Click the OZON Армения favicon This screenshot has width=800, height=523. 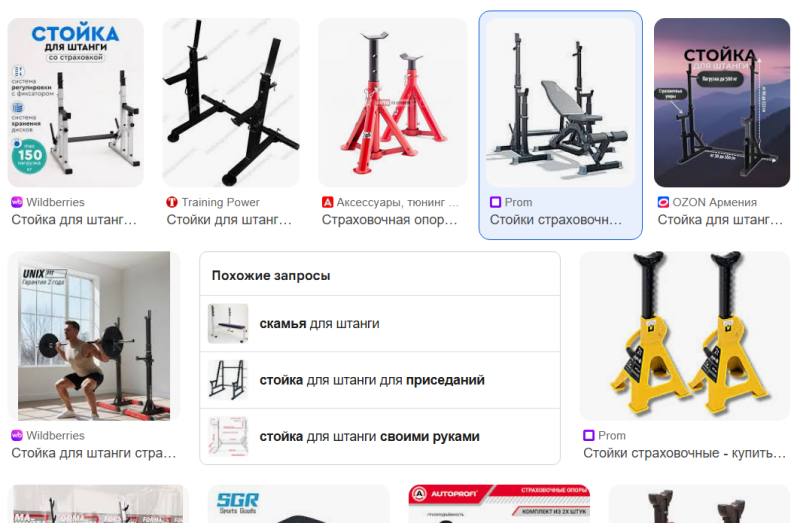click(x=663, y=202)
